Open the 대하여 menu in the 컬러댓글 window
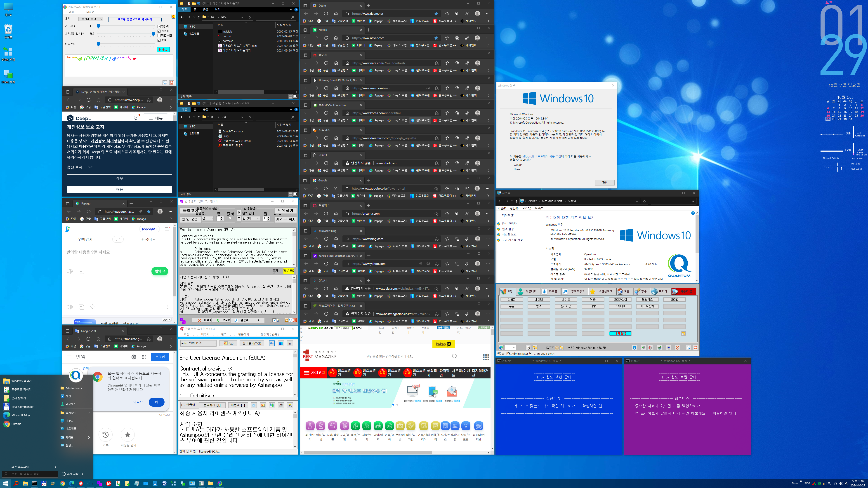868x488 pixels. pyautogui.click(x=90, y=12)
